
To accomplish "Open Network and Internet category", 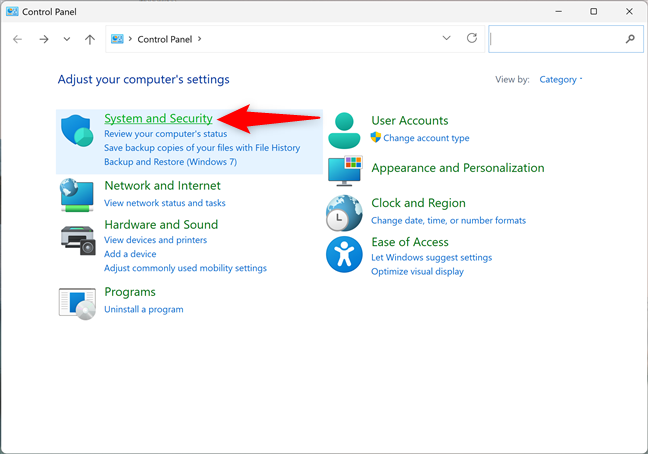I will [162, 185].
